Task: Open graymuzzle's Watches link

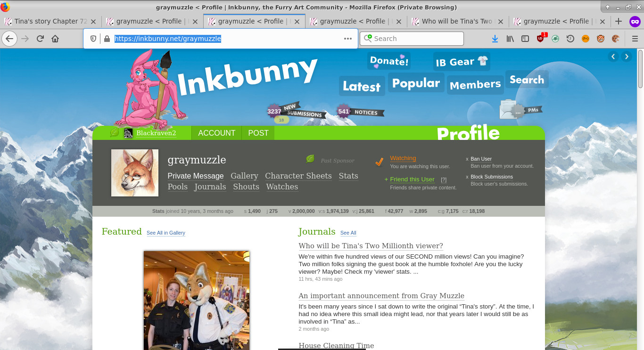Action: coord(282,187)
